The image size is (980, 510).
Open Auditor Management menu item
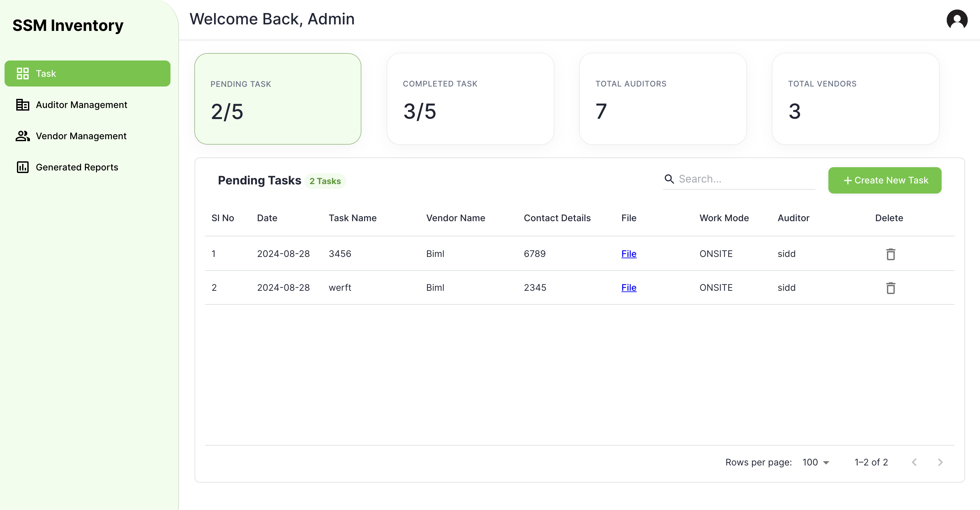point(81,105)
